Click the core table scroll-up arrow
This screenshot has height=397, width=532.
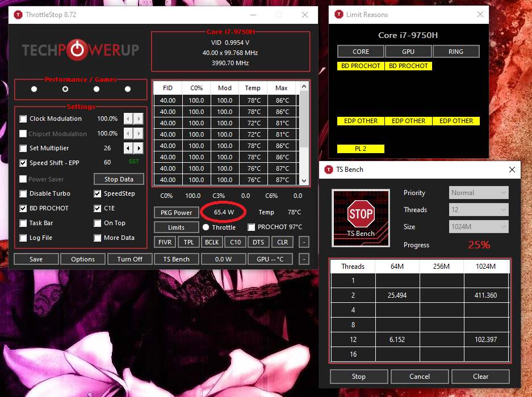point(304,87)
